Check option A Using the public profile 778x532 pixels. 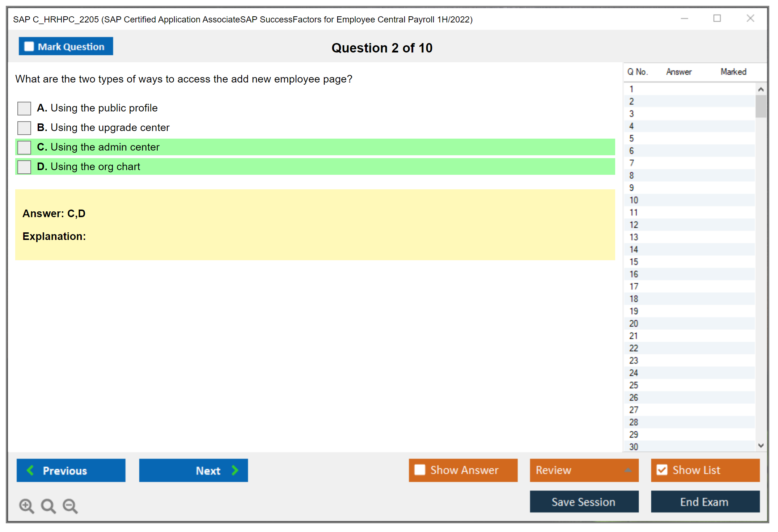(x=24, y=108)
